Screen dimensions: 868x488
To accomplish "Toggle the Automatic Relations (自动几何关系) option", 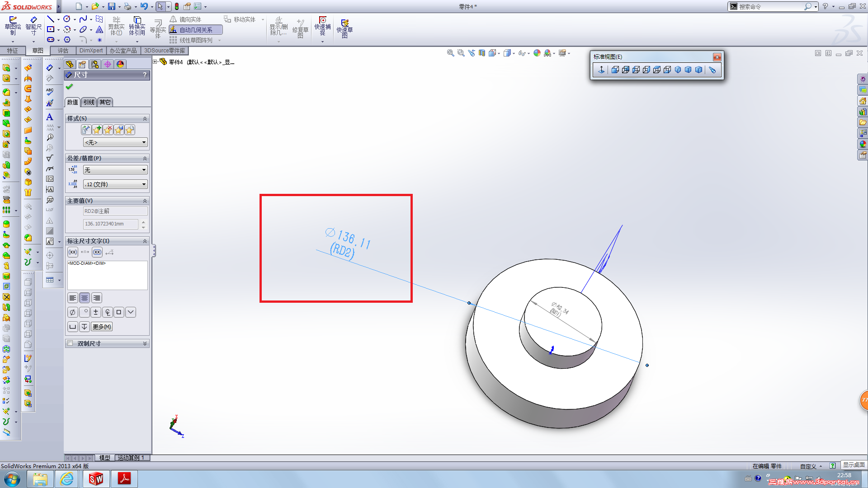I will click(196, 30).
